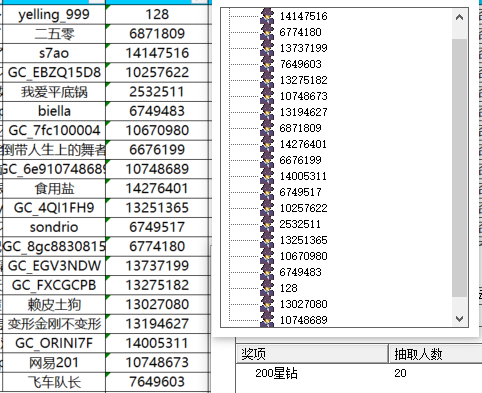Select tree entry 10748673
The image size is (482, 393).
tap(303, 96)
